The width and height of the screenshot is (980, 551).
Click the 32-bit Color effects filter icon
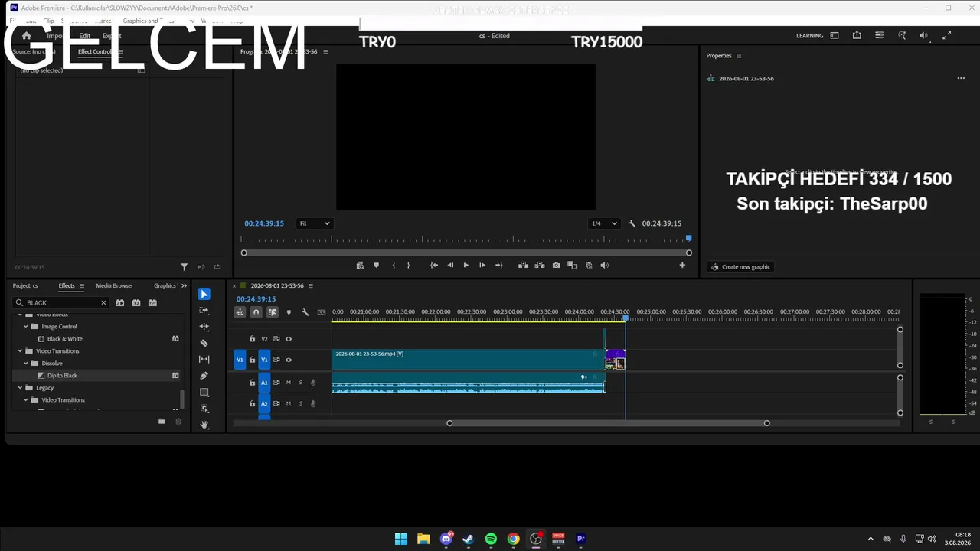pos(136,303)
